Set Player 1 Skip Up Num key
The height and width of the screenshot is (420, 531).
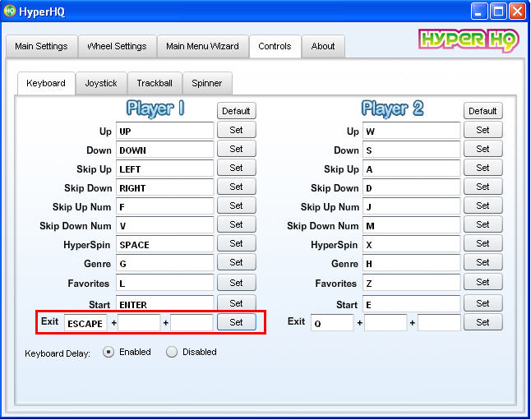click(x=236, y=205)
